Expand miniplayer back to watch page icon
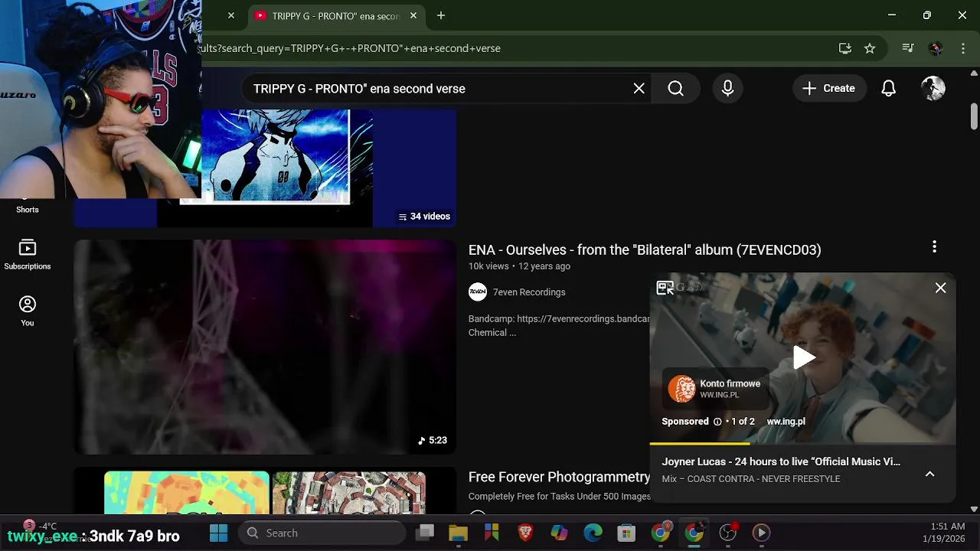The image size is (980, 551). click(x=665, y=288)
